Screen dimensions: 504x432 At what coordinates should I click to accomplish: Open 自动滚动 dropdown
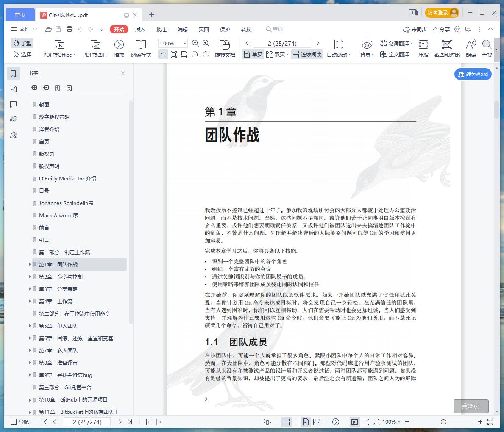(338, 49)
